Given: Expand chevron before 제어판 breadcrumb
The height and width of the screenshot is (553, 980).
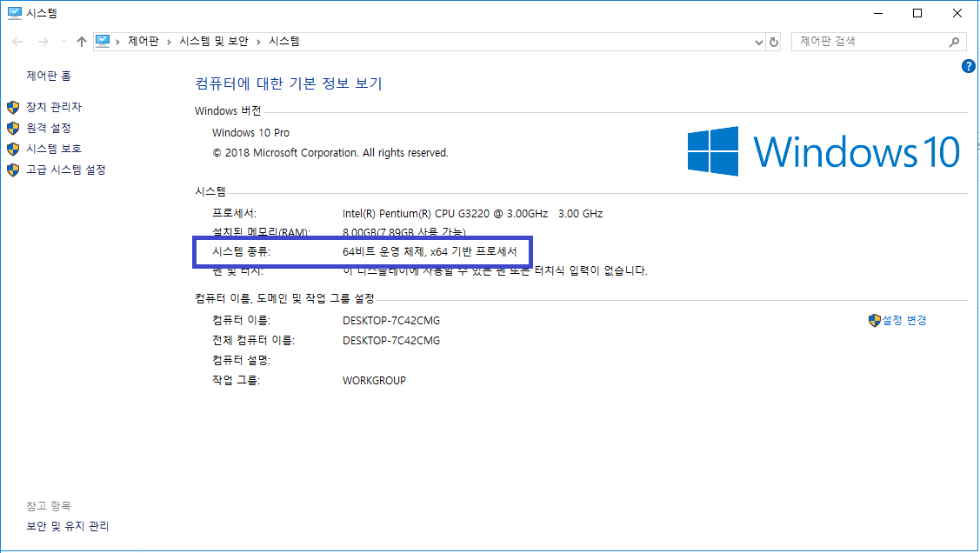Looking at the screenshot, I should (117, 42).
